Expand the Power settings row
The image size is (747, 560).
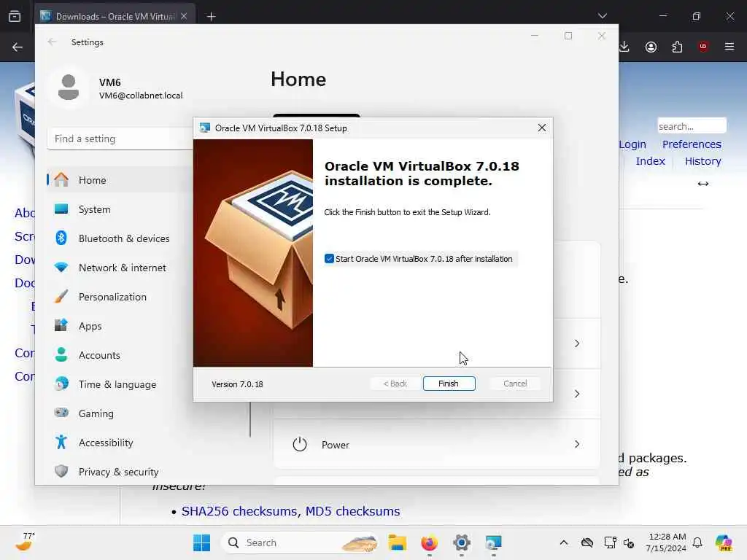(x=436, y=444)
